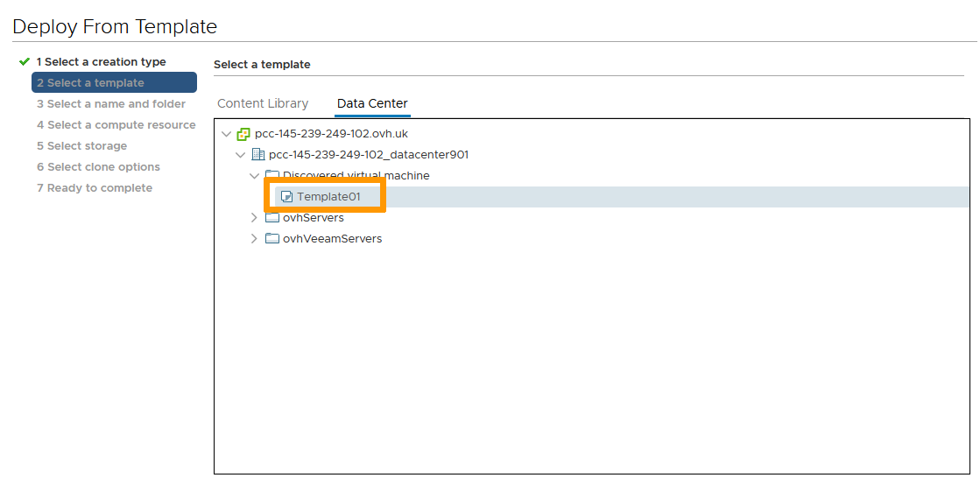Collapse the datacenter901 tree node
Image resolution: width=980 pixels, height=499 pixels.
[x=241, y=155]
